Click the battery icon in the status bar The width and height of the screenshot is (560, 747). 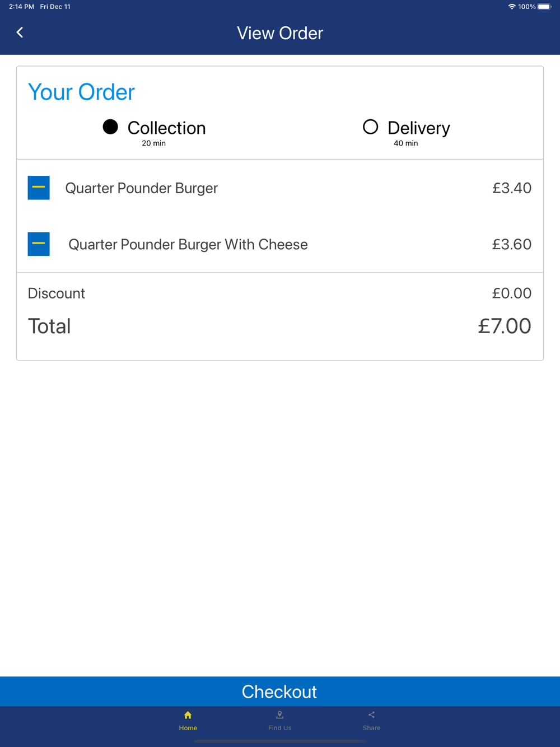544,7
